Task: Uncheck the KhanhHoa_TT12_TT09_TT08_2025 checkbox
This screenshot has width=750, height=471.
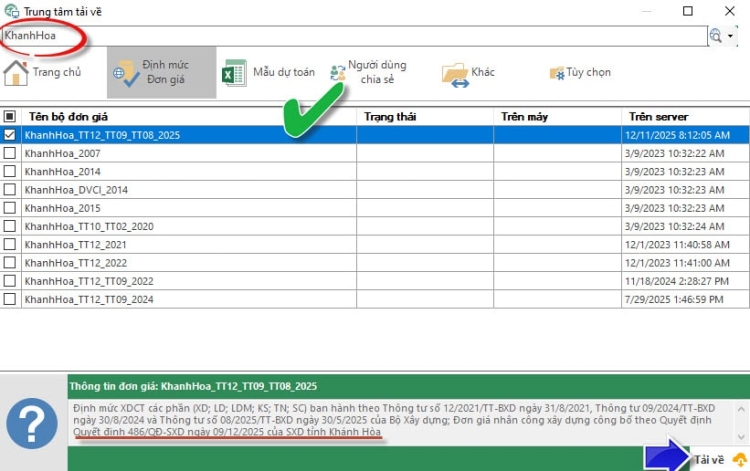Action: click(x=10, y=134)
